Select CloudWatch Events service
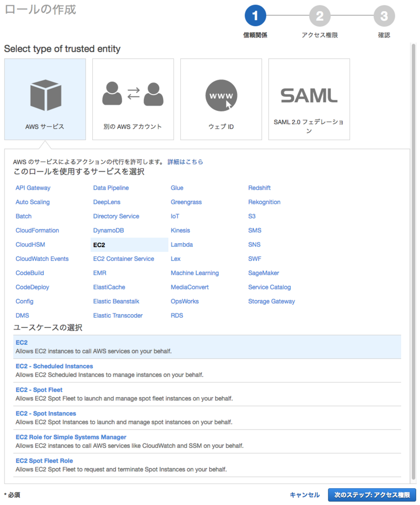420x505 pixels. pos(42,258)
